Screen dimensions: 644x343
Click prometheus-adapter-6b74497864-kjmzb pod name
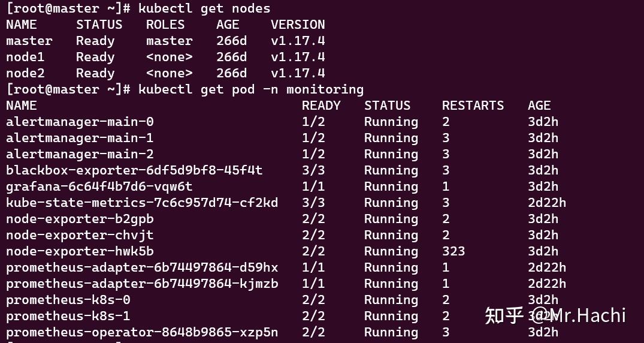tap(142, 284)
